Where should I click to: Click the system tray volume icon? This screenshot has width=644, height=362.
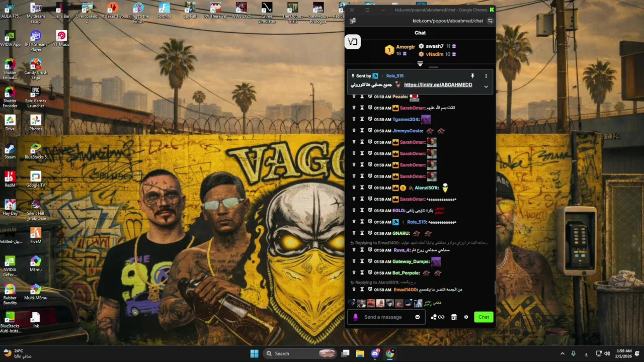click(x=607, y=353)
